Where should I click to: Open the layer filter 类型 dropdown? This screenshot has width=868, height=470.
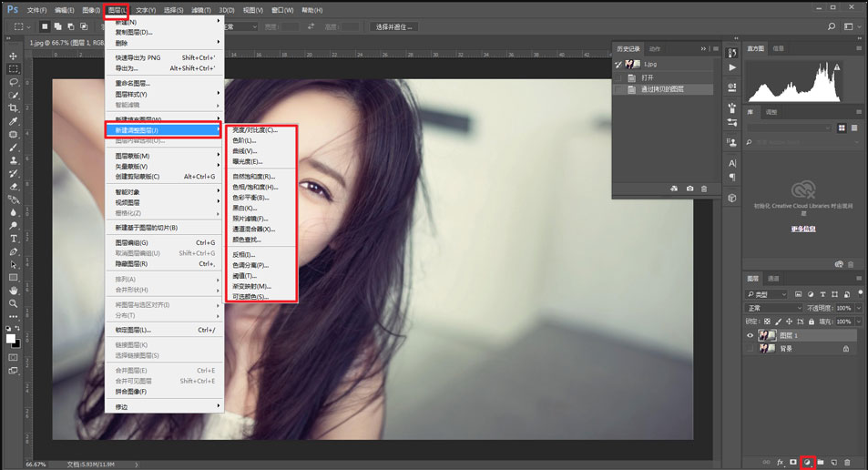coord(767,294)
